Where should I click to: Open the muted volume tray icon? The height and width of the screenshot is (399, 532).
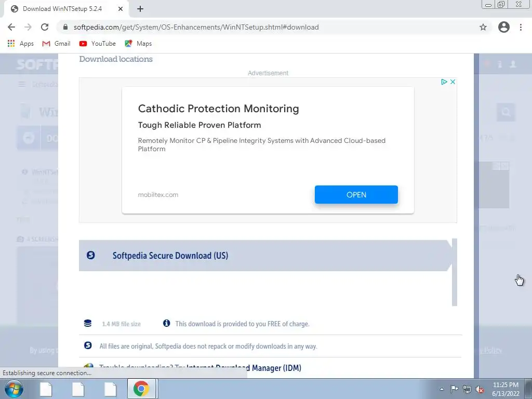(480, 389)
